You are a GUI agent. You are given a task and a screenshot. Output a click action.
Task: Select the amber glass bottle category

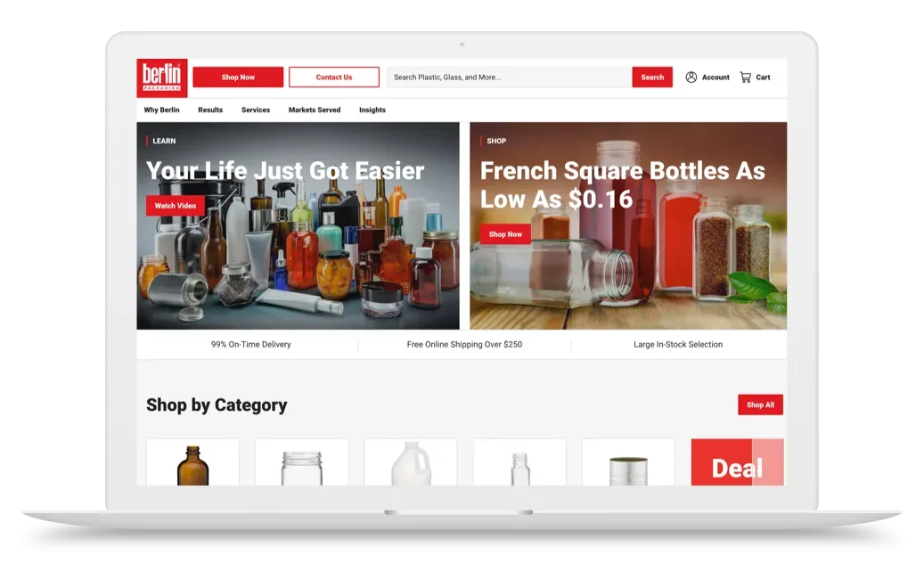point(192,463)
